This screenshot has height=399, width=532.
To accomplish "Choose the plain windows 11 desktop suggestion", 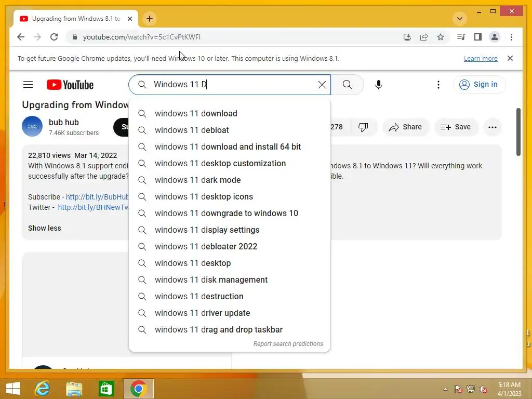I will [x=230, y=263].
